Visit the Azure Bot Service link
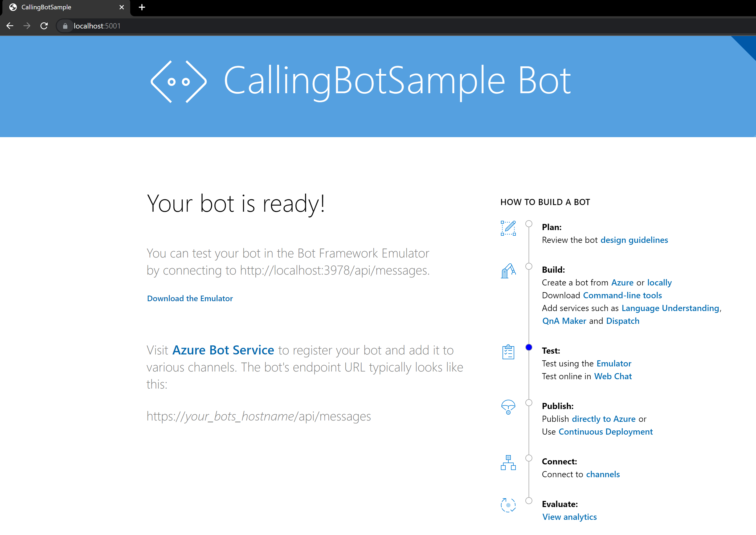Image resolution: width=756 pixels, height=535 pixels. point(223,350)
